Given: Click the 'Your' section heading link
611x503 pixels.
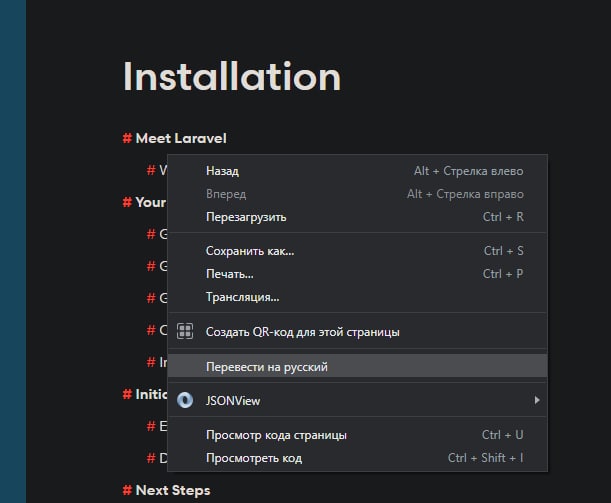Looking at the screenshot, I should (151, 202).
